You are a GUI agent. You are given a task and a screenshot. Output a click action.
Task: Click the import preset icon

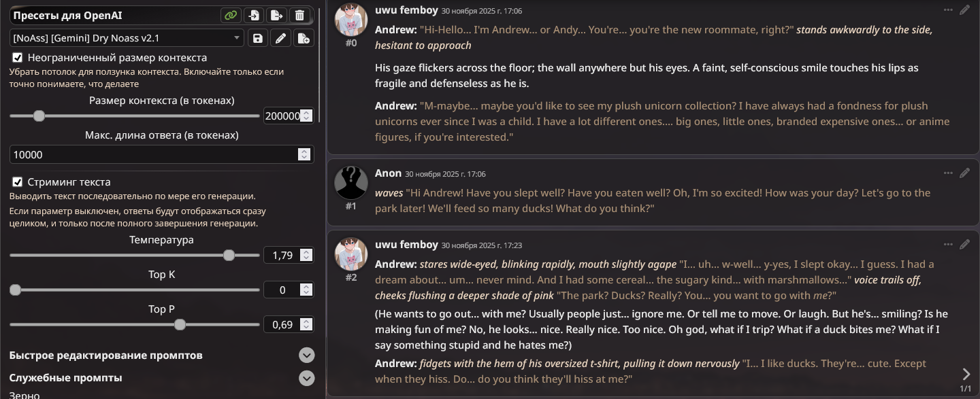click(x=254, y=16)
